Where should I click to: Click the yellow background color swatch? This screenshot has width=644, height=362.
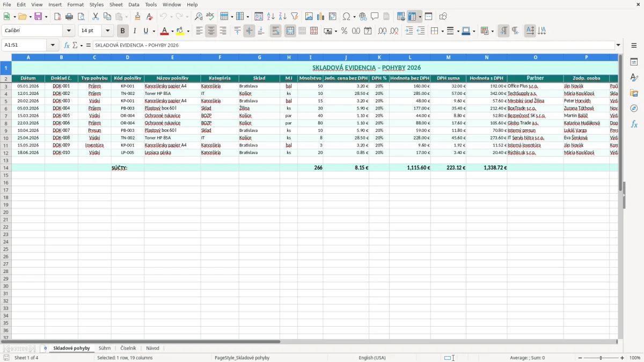coord(180,31)
